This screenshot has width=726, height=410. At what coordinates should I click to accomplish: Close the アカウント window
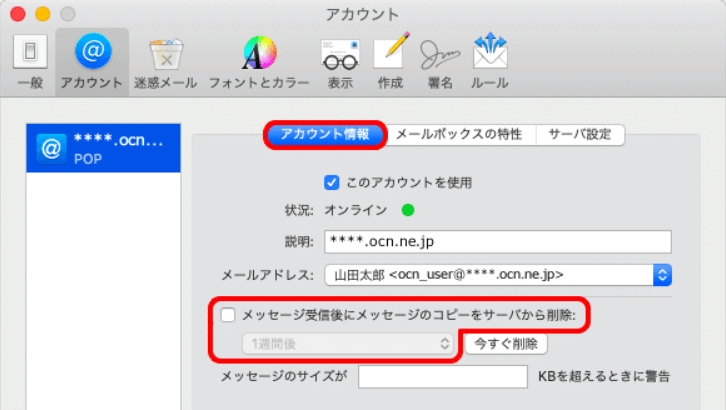coord(18,14)
